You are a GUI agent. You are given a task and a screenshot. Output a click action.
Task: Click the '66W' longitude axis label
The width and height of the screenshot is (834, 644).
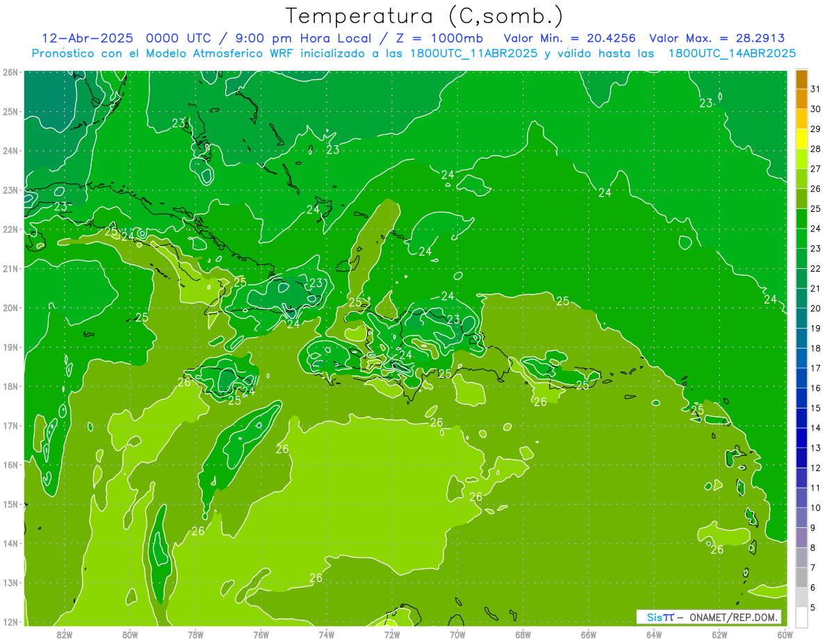pyautogui.click(x=588, y=634)
